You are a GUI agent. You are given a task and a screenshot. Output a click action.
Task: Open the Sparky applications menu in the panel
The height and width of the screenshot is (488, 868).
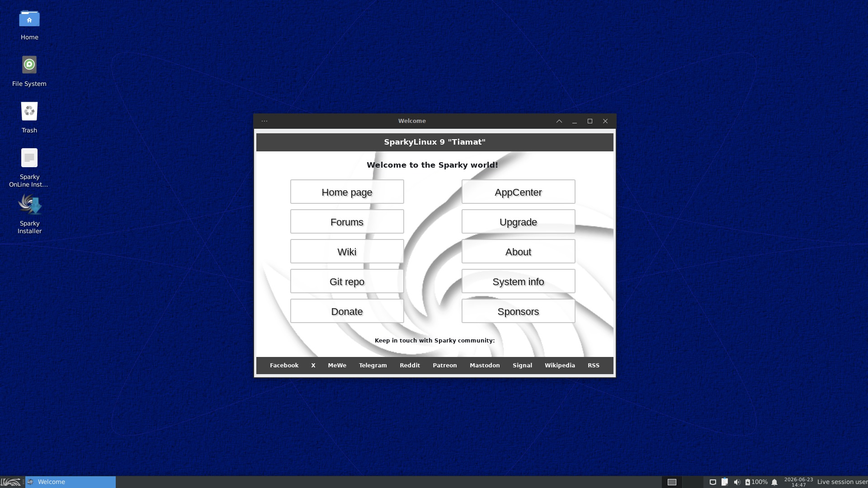coord(10,482)
